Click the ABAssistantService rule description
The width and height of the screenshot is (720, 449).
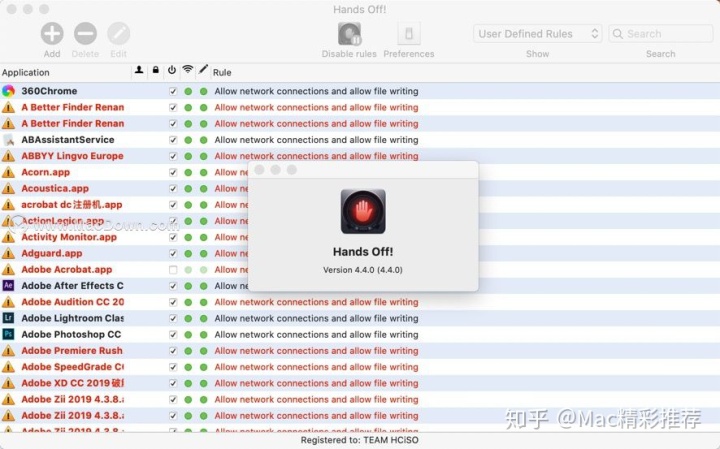point(316,140)
